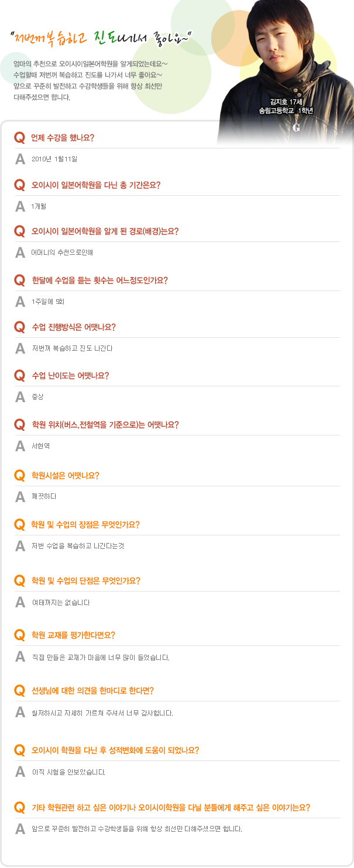The image size is (354, 868).
Task: Click the answer text '어머니의 추천으로인해'
Action: [x=63, y=253]
